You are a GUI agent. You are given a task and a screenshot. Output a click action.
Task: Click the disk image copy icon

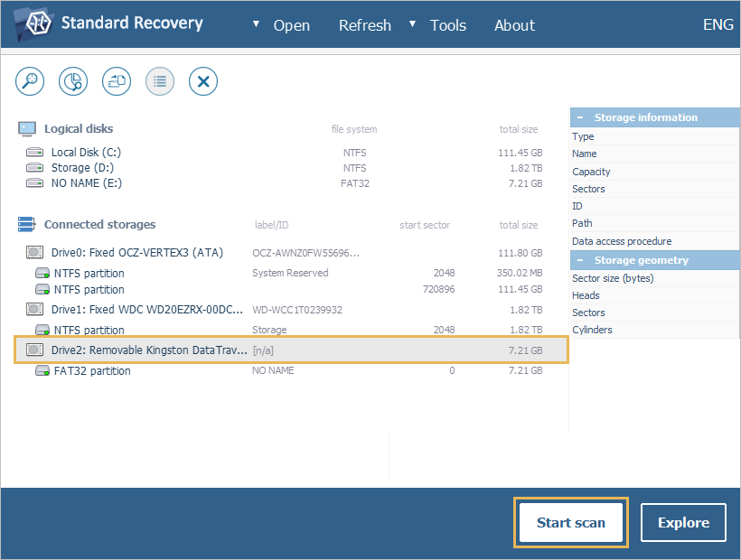pos(117,81)
